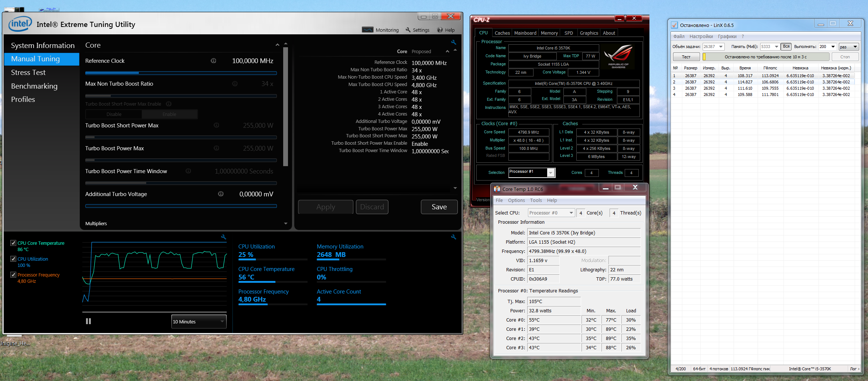Switch to the Mainboard tab in CPU-Z
Screen dimensions: 868x381
coord(525,33)
